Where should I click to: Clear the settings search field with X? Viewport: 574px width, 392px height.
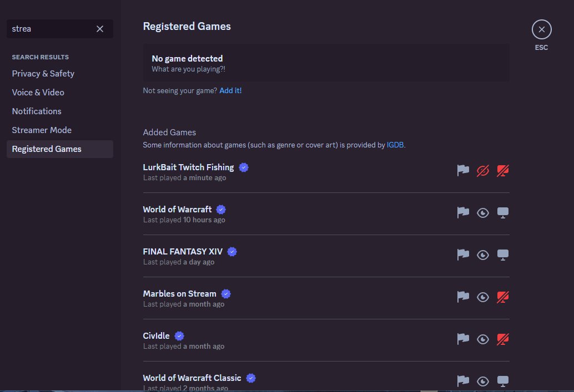tap(99, 29)
